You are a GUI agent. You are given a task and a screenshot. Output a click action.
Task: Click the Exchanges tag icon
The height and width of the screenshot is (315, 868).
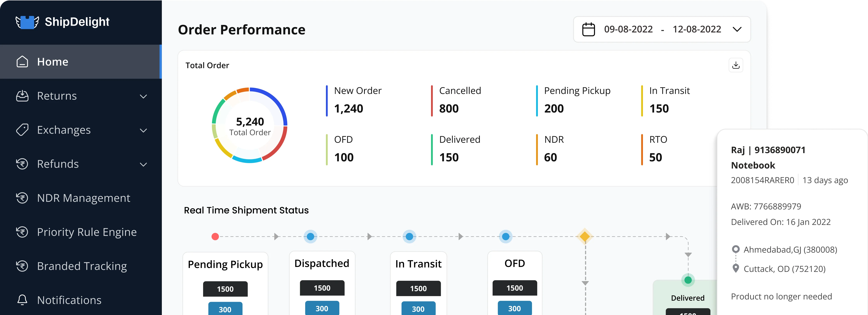[22, 130]
